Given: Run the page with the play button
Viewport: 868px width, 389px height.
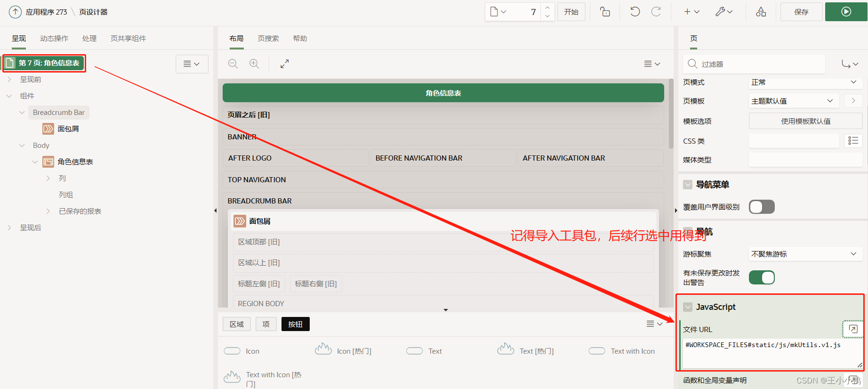Looking at the screenshot, I should click(846, 12).
